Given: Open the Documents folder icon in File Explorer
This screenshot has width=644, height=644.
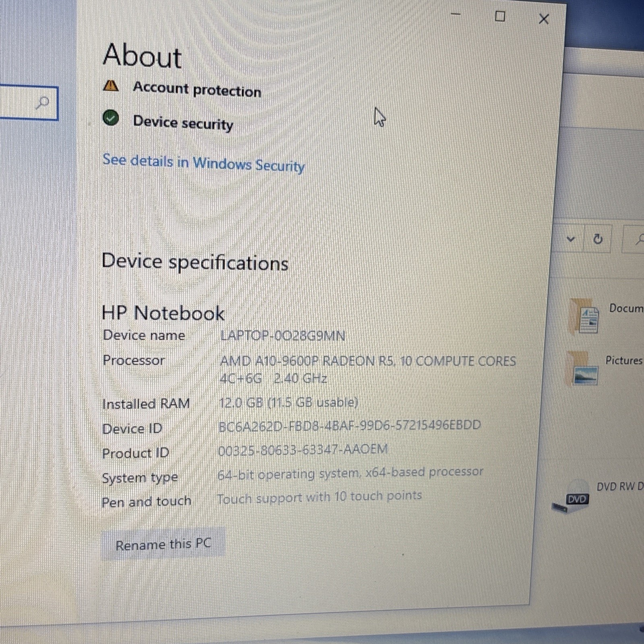Looking at the screenshot, I should tap(585, 317).
